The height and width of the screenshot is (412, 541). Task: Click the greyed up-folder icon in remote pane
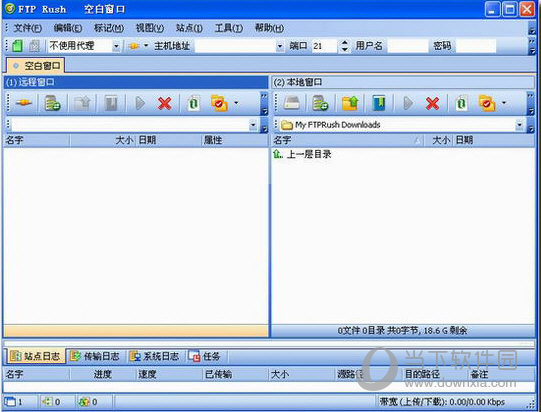pos(82,103)
